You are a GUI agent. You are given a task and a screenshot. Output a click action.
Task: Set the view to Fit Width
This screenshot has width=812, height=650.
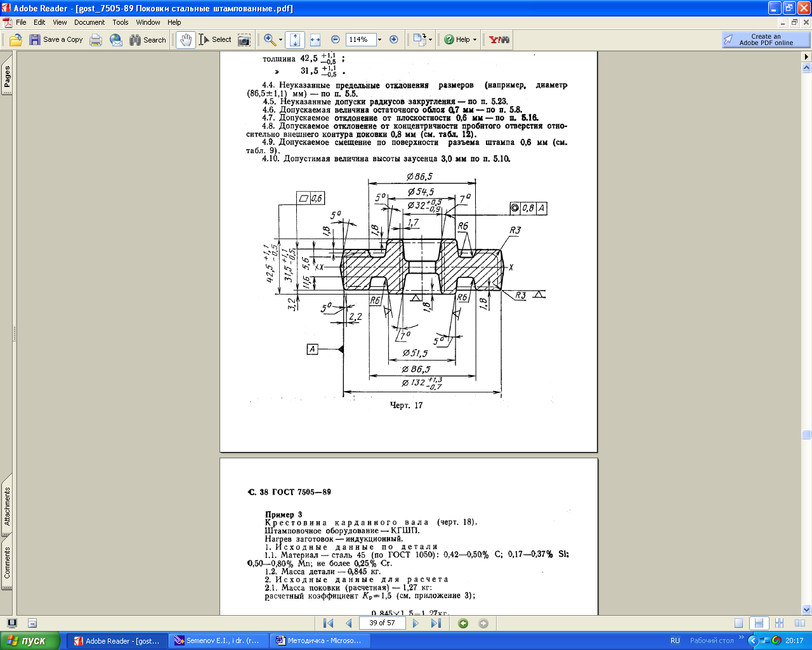[315, 40]
